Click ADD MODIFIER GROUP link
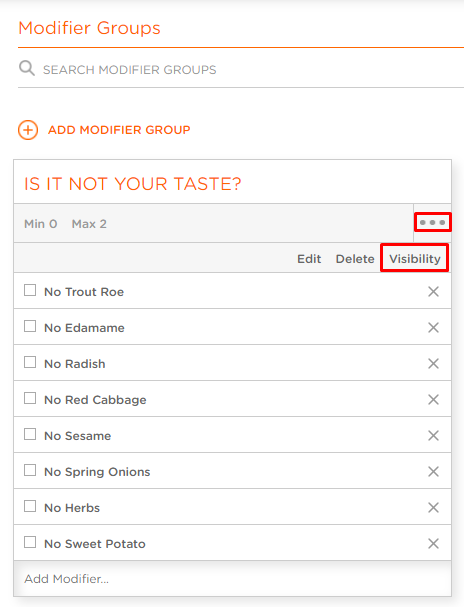The image size is (464, 607). click(119, 130)
